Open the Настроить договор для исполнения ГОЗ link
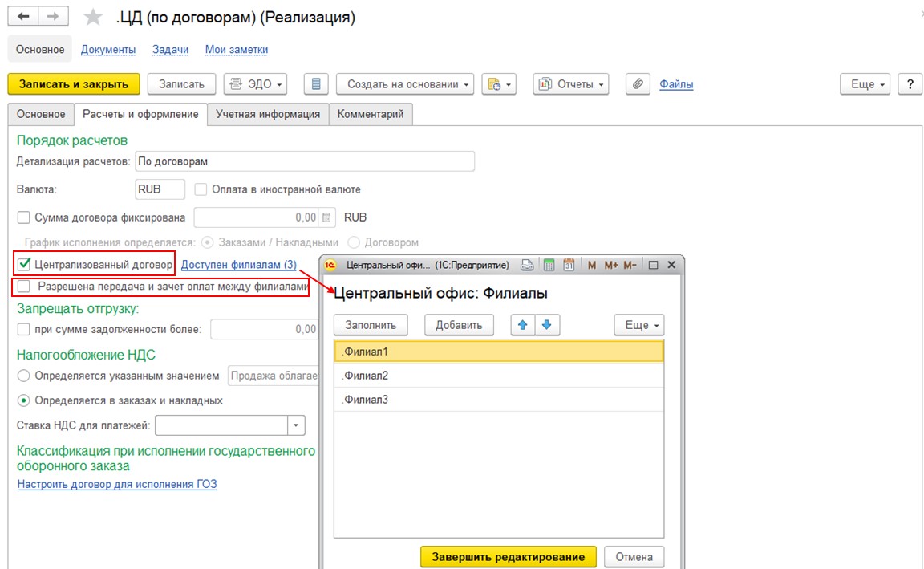The image size is (924, 569). [x=117, y=484]
